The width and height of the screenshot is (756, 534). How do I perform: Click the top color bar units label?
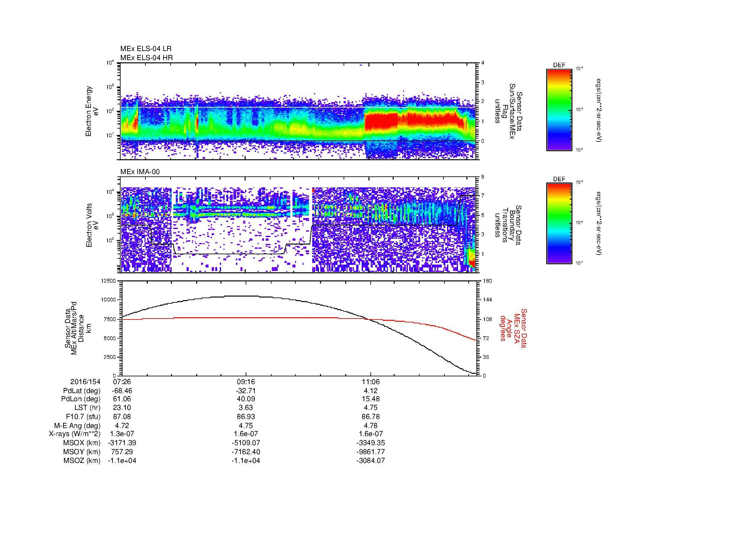coord(598,110)
